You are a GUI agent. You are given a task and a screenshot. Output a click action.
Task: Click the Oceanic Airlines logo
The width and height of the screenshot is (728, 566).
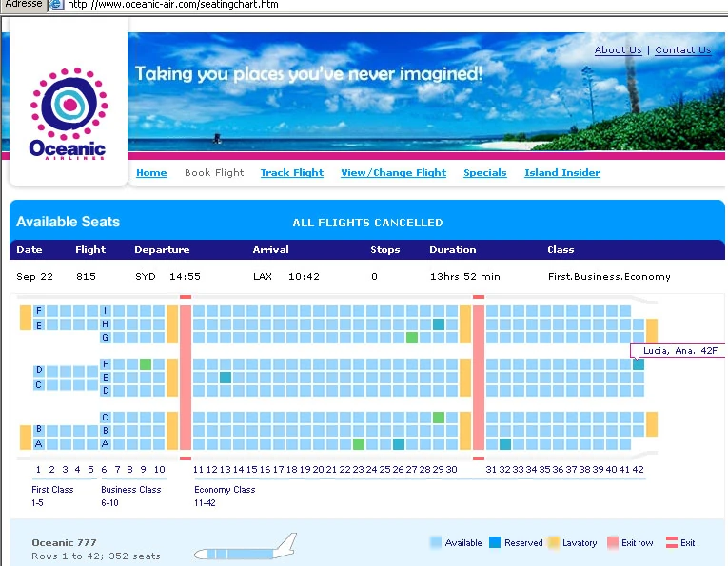[x=69, y=113]
